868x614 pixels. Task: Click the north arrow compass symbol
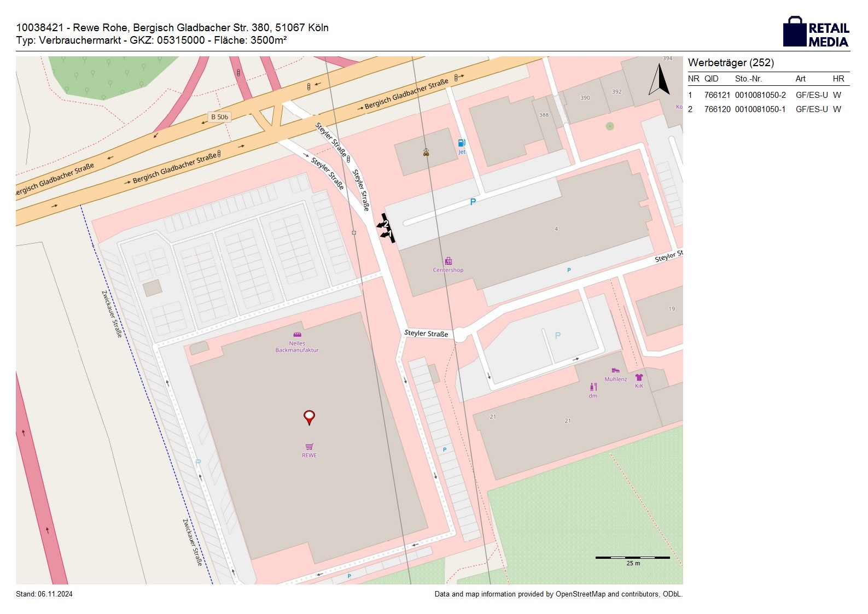coord(659,80)
